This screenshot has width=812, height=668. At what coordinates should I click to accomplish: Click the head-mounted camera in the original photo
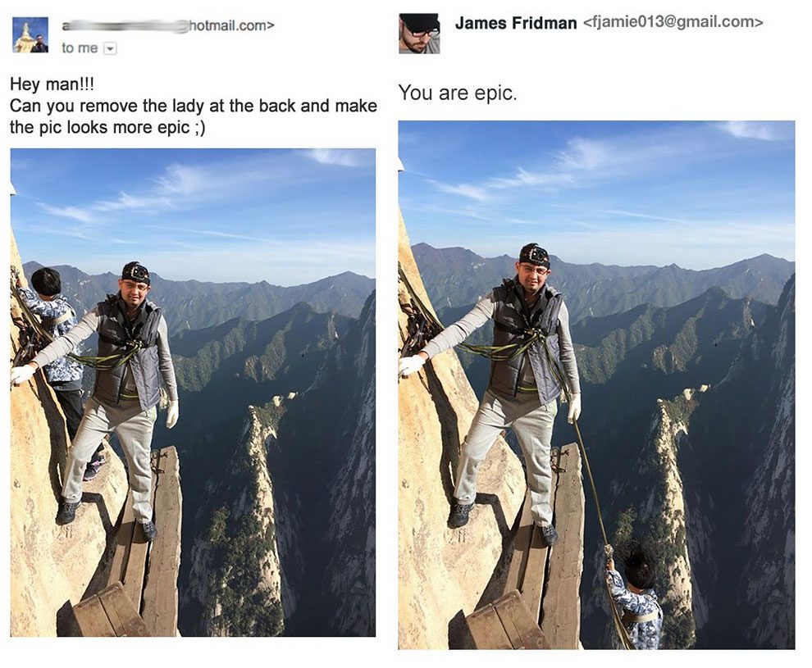137,271
